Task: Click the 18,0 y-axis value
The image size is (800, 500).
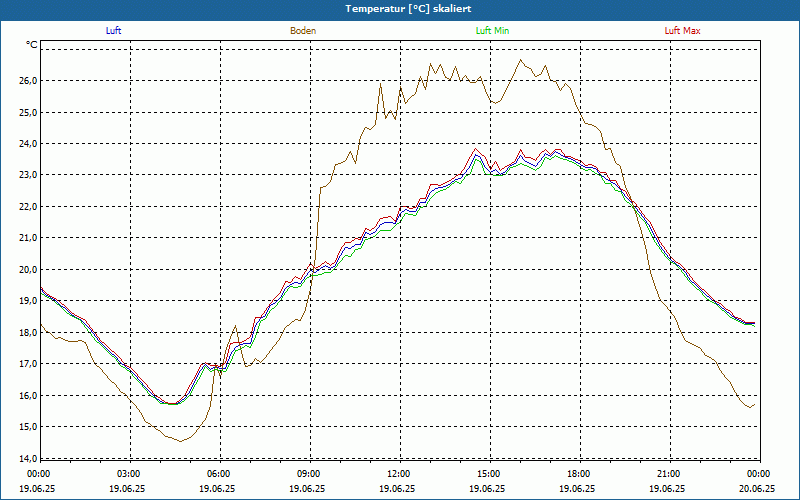Action: point(29,333)
